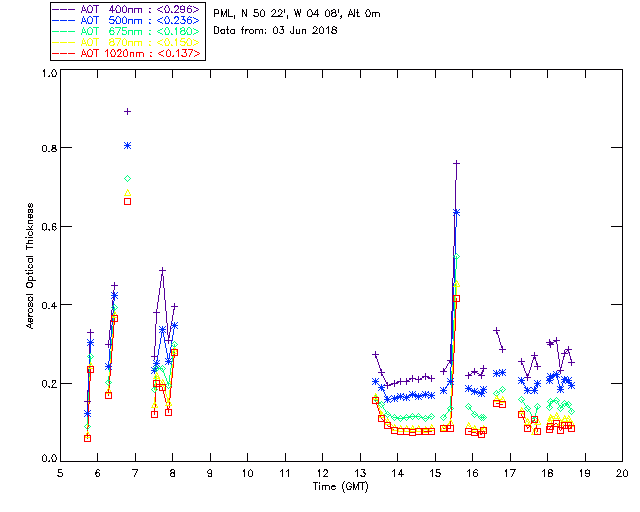Click the Time (GMT) axis label
This screenshot has width=640, height=512.
point(340,487)
